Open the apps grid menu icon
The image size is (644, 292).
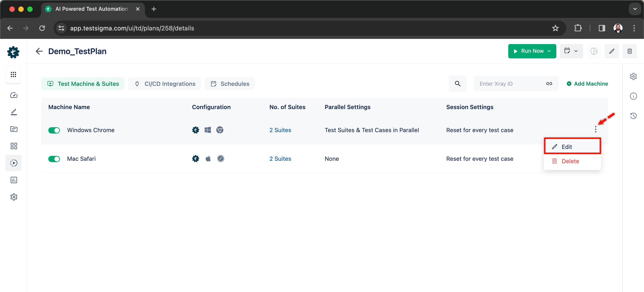(13, 74)
